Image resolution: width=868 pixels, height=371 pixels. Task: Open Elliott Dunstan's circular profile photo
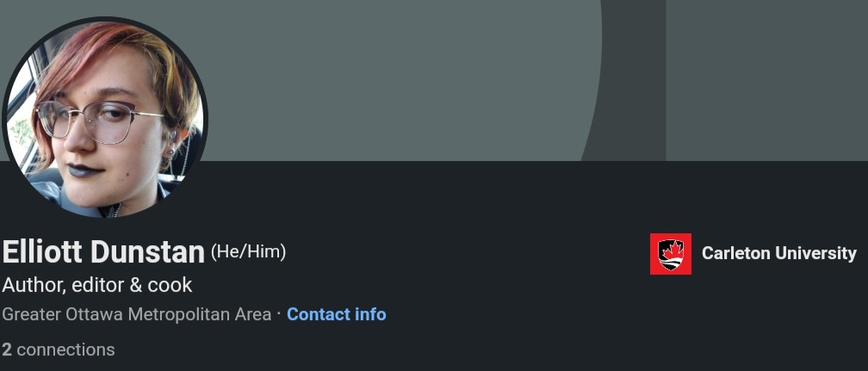coord(105,117)
